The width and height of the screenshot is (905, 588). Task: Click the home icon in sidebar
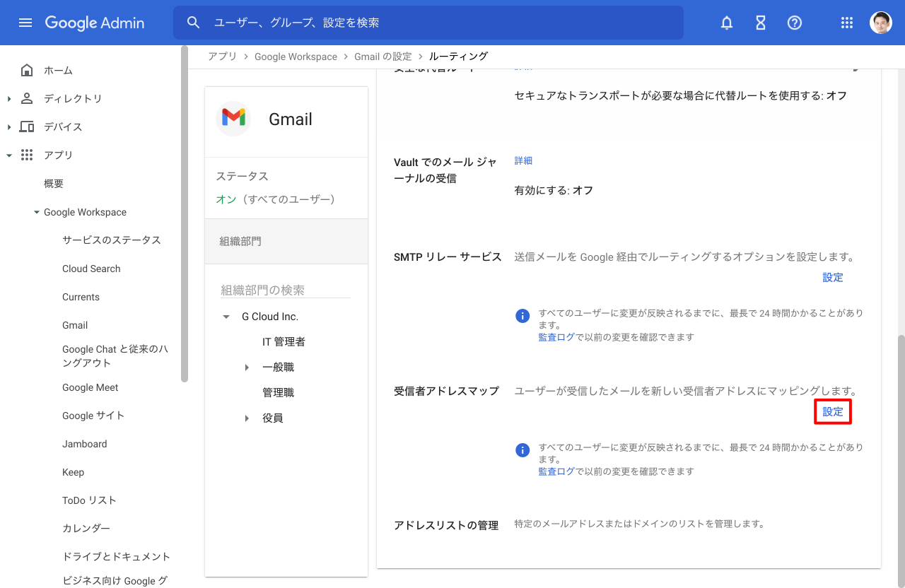tap(27, 70)
